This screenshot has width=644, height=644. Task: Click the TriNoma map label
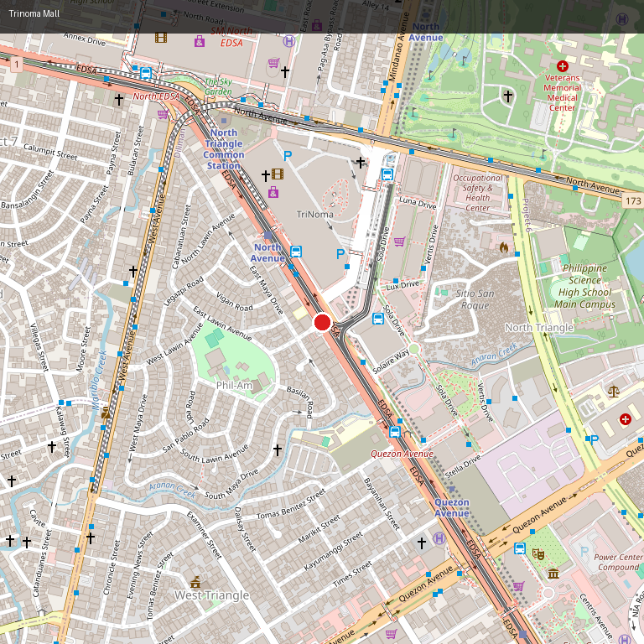click(315, 214)
